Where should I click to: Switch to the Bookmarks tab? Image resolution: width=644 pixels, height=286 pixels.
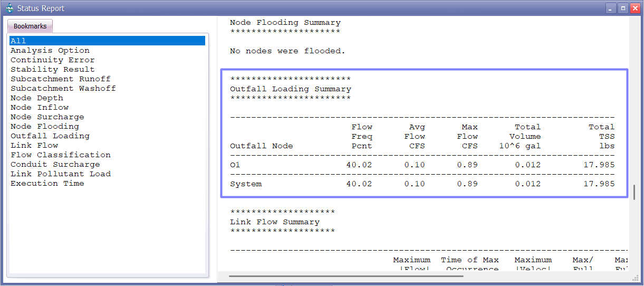[30, 26]
